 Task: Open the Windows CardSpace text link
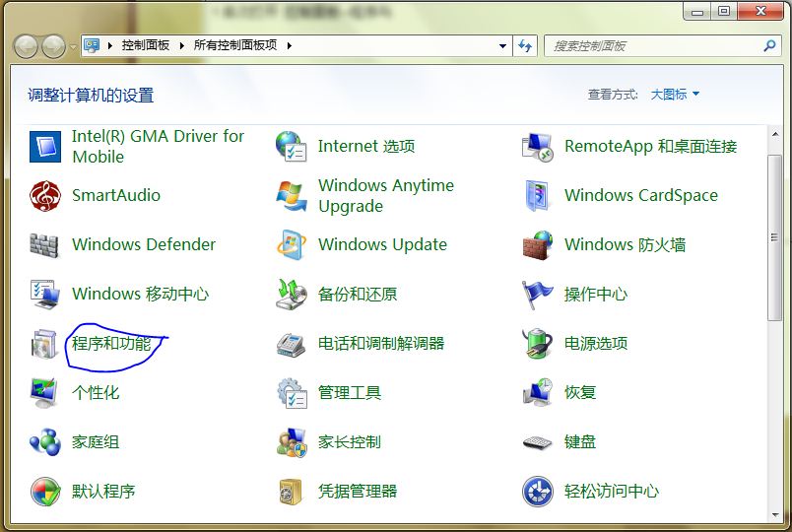tap(641, 195)
